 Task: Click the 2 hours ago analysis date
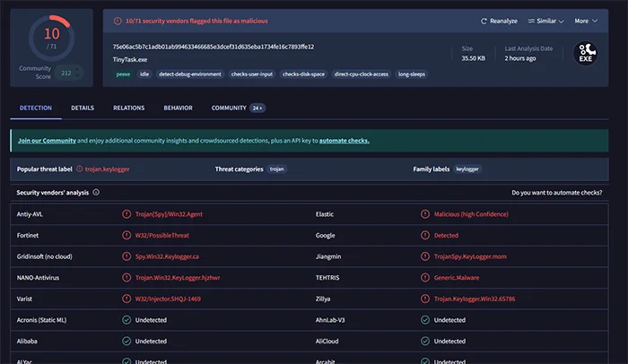point(519,58)
